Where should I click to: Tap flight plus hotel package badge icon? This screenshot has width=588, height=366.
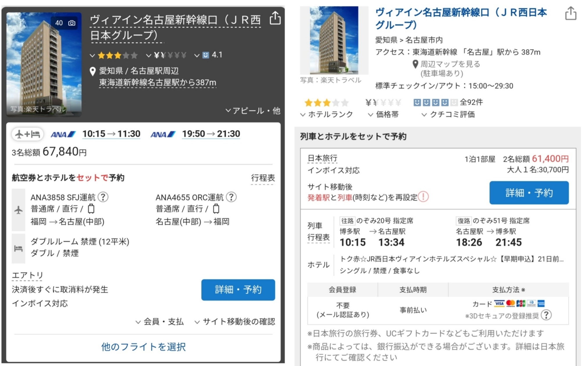tap(27, 134)
